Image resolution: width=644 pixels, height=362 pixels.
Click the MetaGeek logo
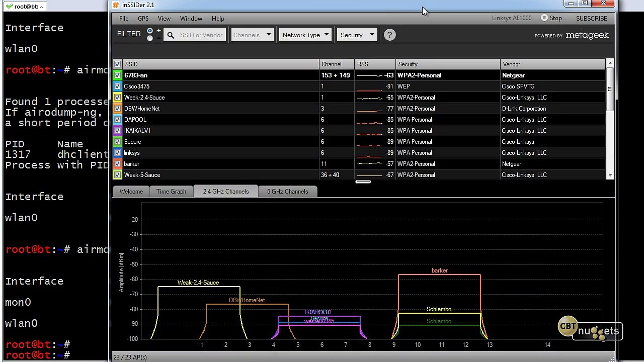pos(587,35)
